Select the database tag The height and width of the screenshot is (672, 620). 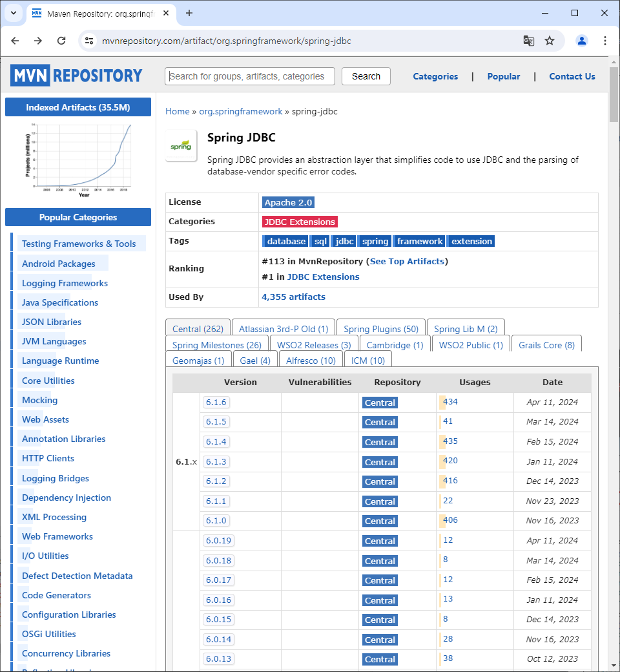coord(286,241)
